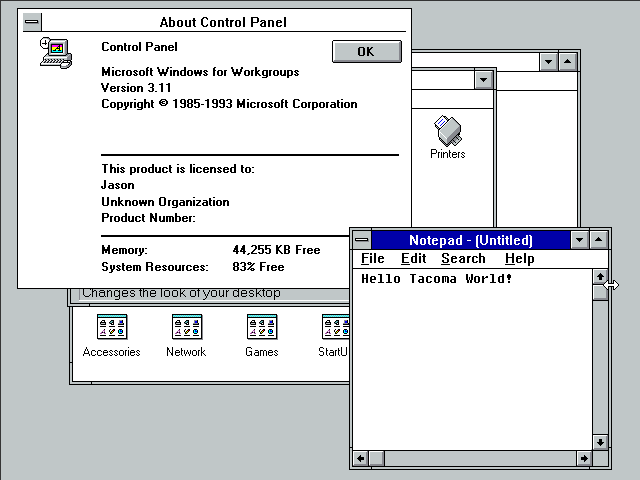640x480 pixels.
Task: Click Notepad vertical scrollbar up arrow
Action: [600, 277]
